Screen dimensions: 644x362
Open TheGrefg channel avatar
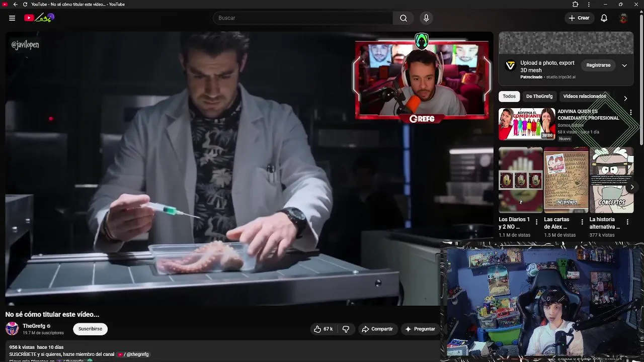click(12, 329)
